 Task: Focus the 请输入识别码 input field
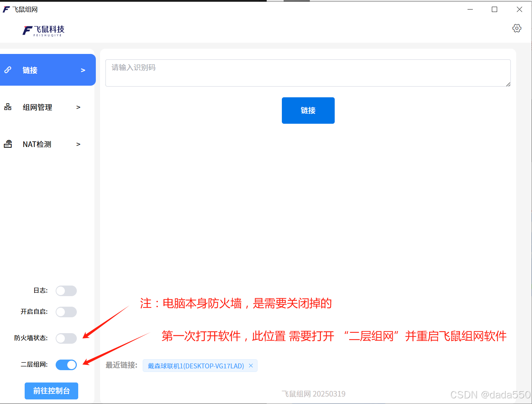click(308, 73)
